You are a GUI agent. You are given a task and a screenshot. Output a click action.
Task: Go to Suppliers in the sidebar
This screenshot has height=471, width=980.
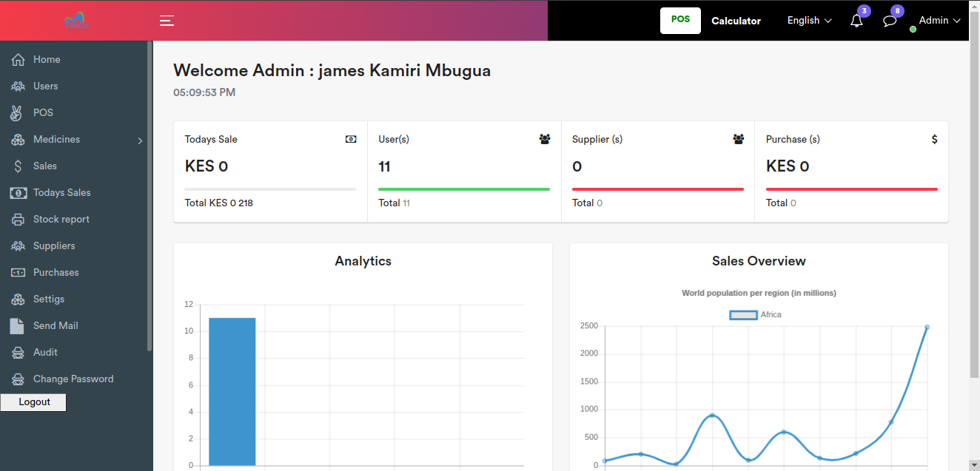(x=54, y=246)
